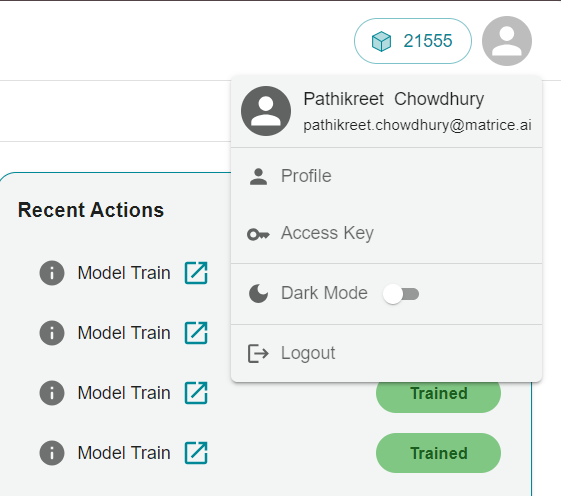Select Access Key menu entry
Image resolution: width=561 pixels, height=496 pixels.
386,233
